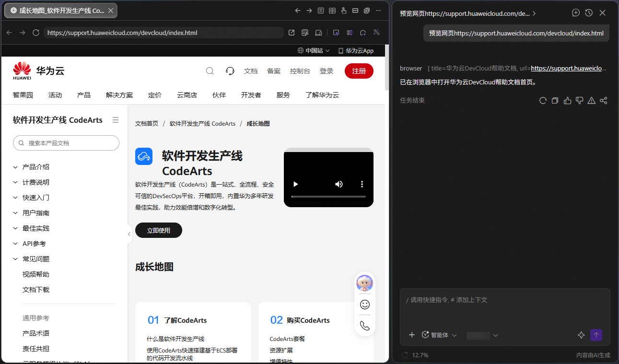Open 视频帮助 in sidebar
The image size is (619, 364).
click(36, 274)
